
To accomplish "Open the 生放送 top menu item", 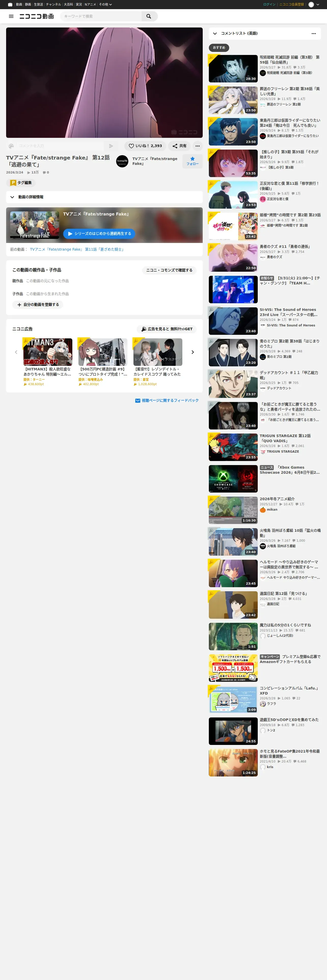I will (38, 5).
